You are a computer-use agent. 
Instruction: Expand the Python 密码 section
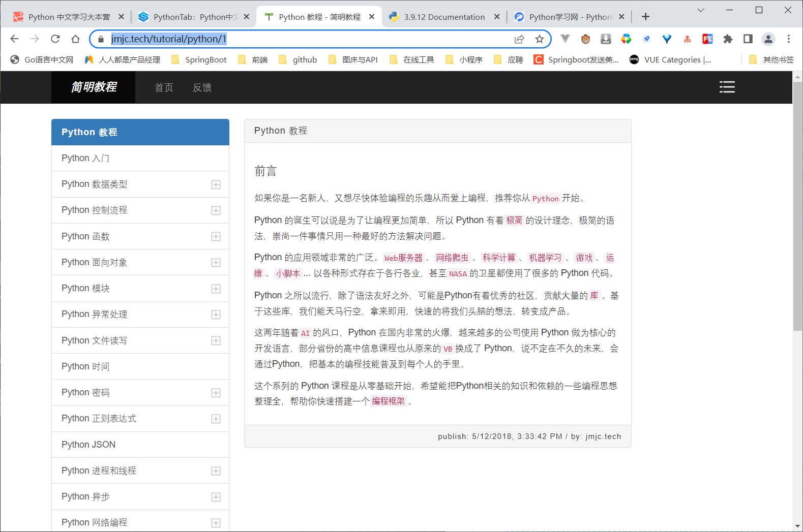point(216,393)
